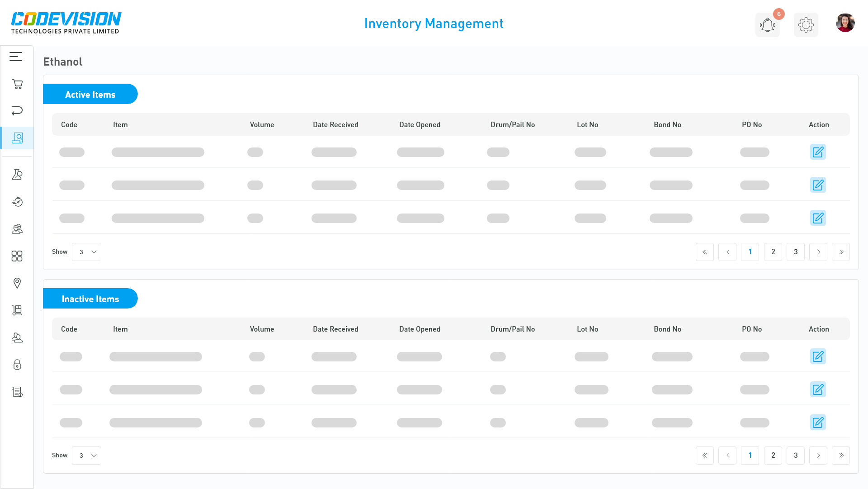Click Drum/Pail No header in Active Items table
Viewport: 868px width, 489px height.
click(513, 125)
